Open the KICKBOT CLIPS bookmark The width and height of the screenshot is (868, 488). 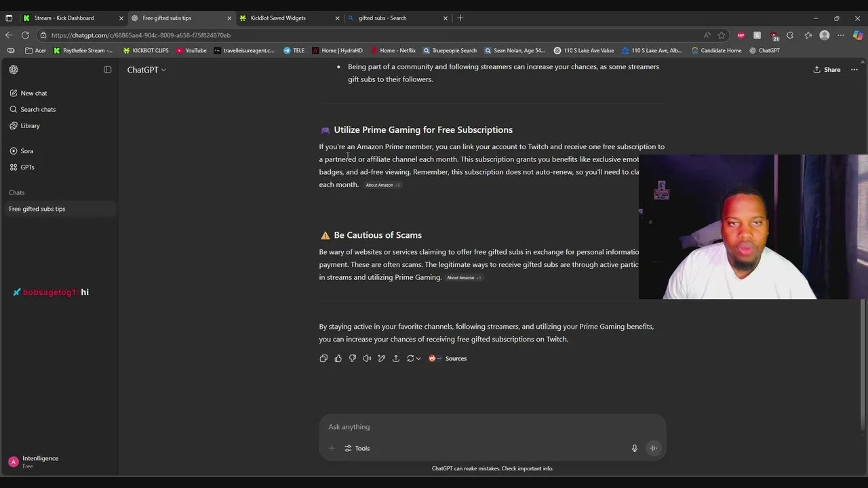coord(146,51)
